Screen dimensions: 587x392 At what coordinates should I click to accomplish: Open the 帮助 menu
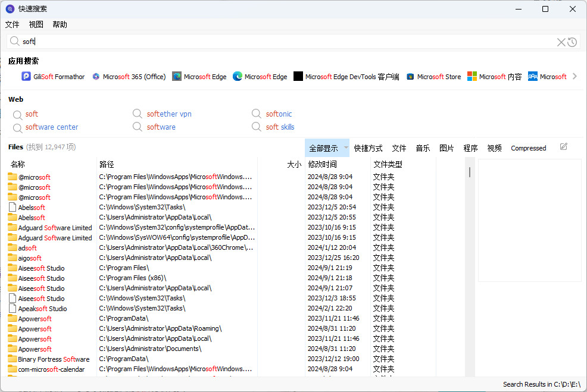(60, 25)
